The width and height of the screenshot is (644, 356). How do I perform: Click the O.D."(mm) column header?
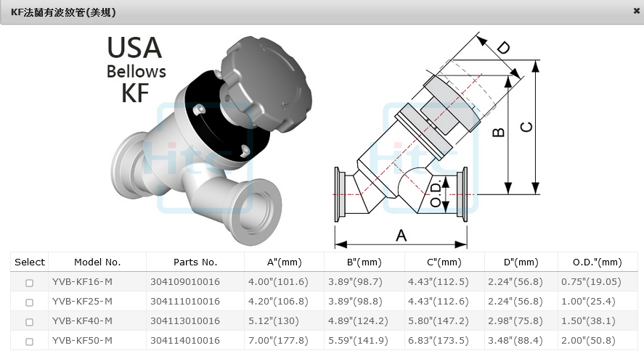coord(598,262)
